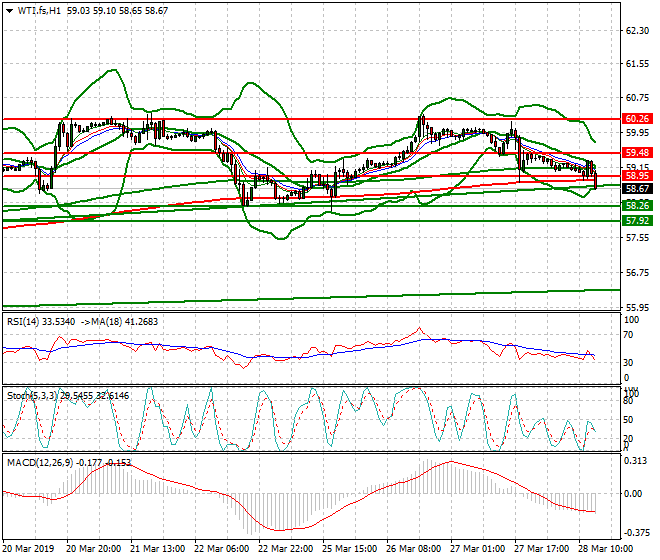Viewport: 660px width, 560px height.
Task: Click the 61.55 price scale value
Action: [x=637, y=64]
